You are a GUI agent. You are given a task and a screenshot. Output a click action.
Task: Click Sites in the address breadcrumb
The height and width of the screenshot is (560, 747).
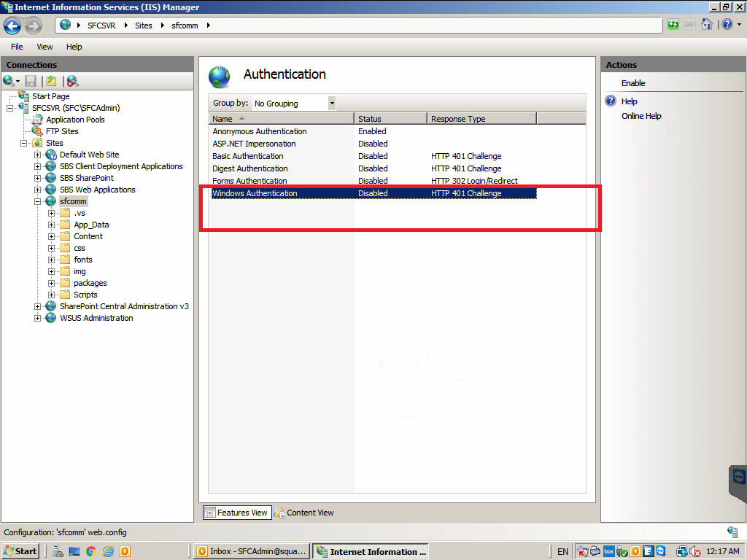[144, 26]
